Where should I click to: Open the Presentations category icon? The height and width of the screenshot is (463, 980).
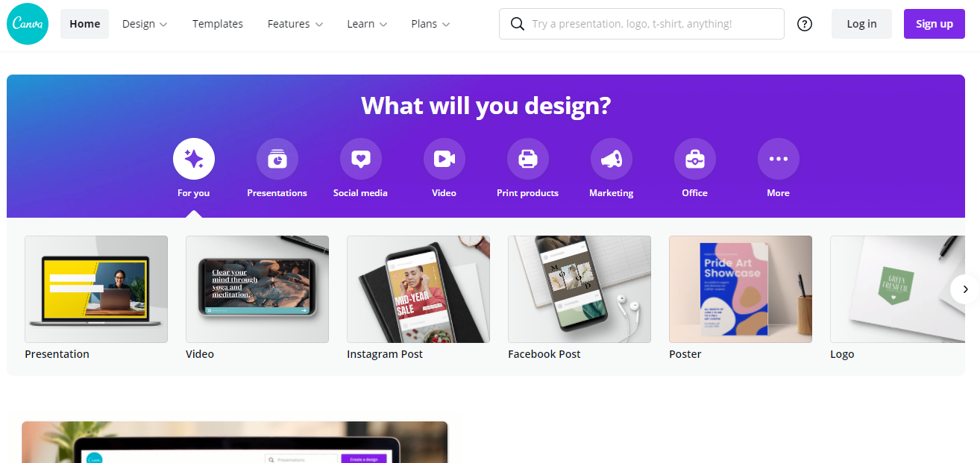click(x=277, y=159)
